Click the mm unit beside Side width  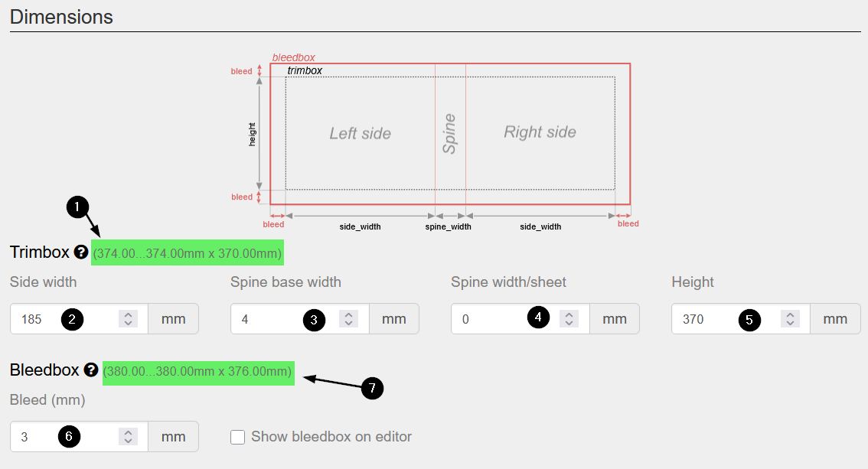pos(174,319)
